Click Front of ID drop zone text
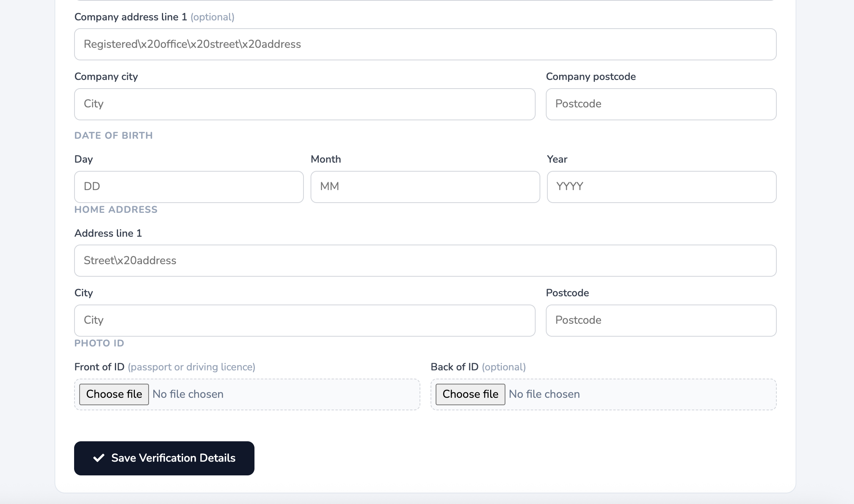 pyautogui.click(x=188, y=394)
